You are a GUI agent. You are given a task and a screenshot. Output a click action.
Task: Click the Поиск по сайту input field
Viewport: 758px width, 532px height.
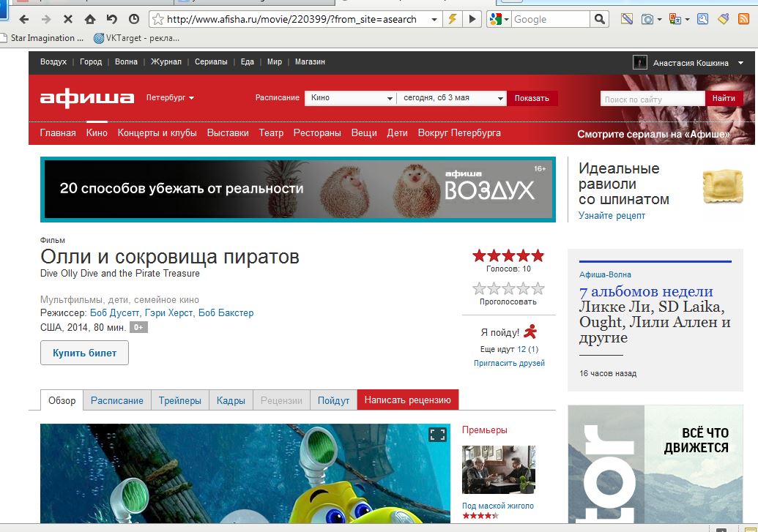[x=653, y=99]
